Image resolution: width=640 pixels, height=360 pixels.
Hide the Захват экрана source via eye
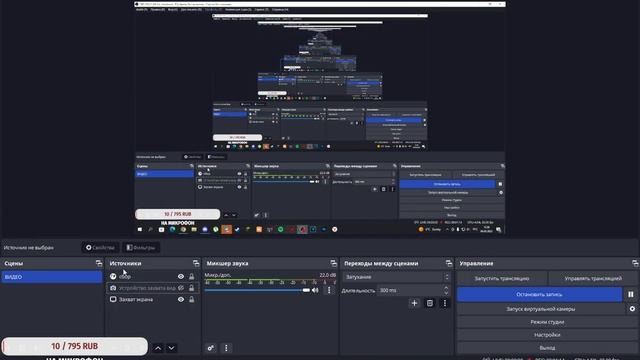tap(181, 299)
